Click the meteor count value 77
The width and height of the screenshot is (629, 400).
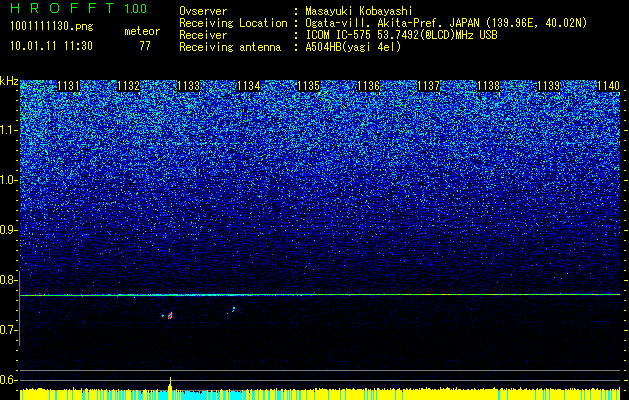pos(145,46)
